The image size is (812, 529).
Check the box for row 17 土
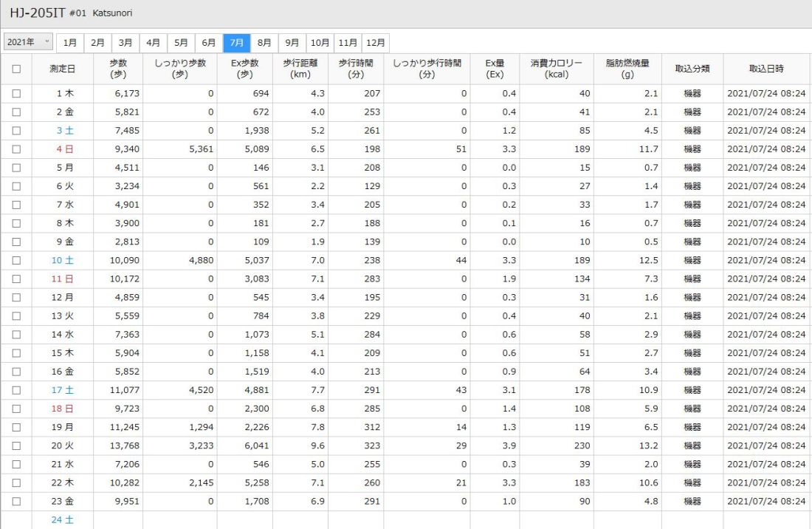pyautogui.click(x=16, y=390)
